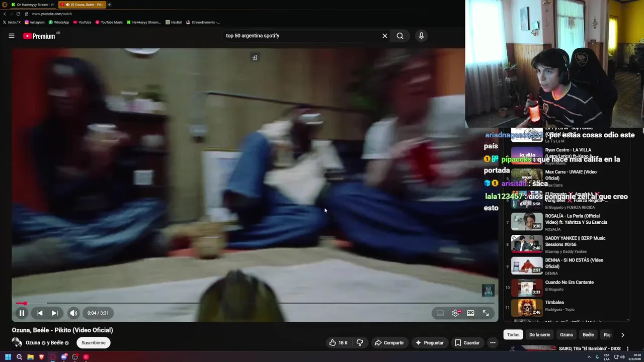644x362 pixels.
Task: Open the StreamElements bookmark
Action: pyautogui.click(x=203, y=22)
